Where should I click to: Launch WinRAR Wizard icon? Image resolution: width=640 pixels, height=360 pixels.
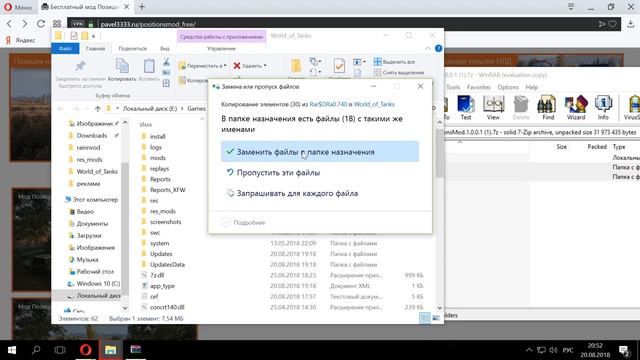(576, 108)
